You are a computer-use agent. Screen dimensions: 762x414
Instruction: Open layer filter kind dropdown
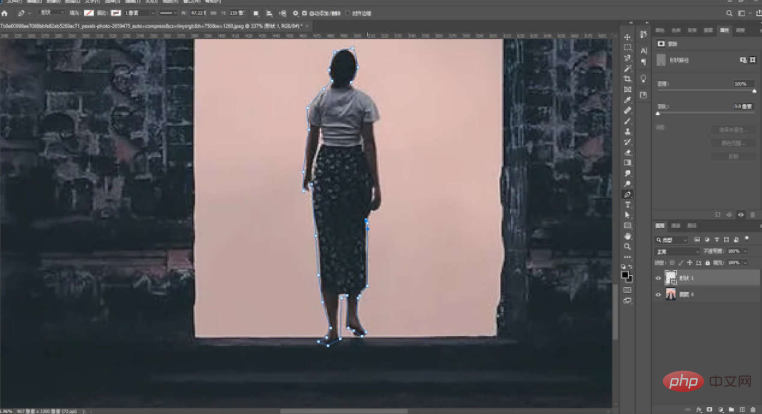tap(671, 240)
